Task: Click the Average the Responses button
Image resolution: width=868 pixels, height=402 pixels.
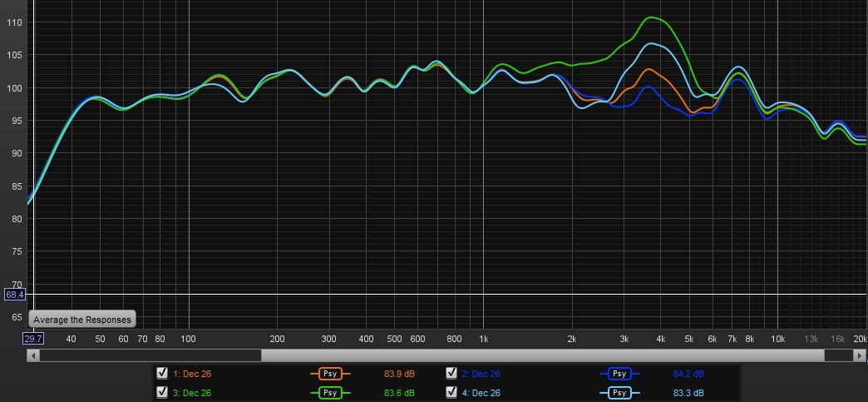Action: tap(82, 320)
